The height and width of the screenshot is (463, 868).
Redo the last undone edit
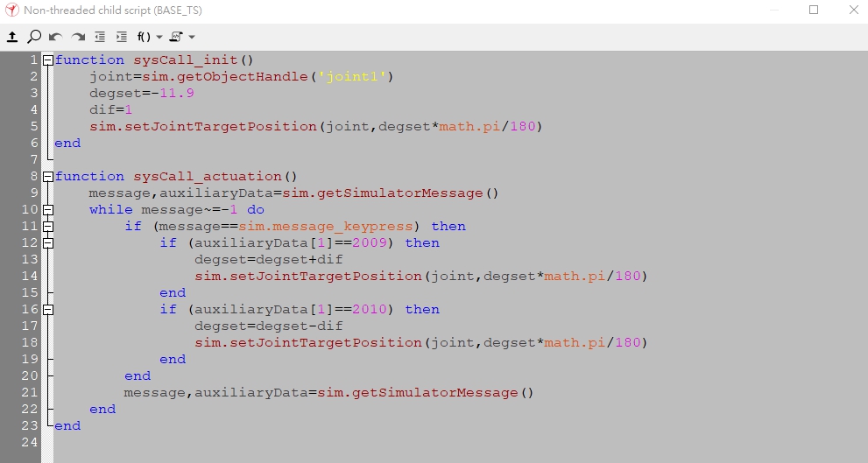[78, 37]
